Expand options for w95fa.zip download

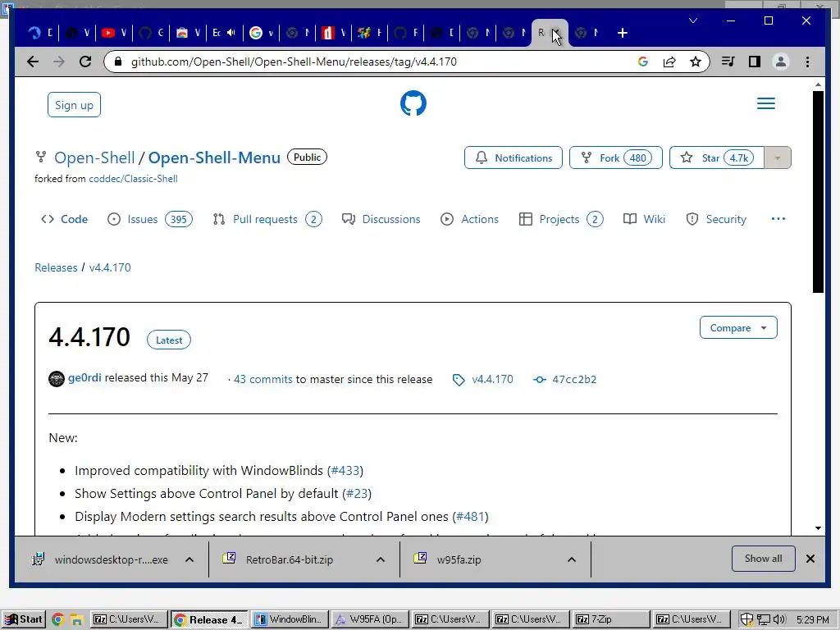(x=572, y=559)
